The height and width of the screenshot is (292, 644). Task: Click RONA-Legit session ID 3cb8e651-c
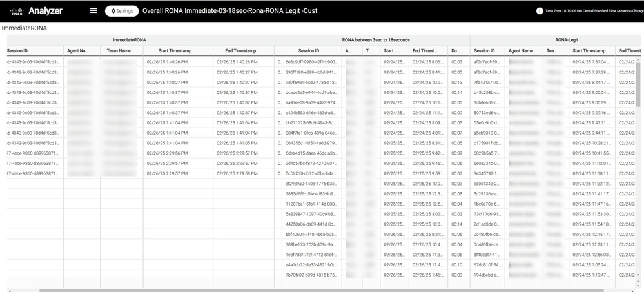click(x=487, y=102)
